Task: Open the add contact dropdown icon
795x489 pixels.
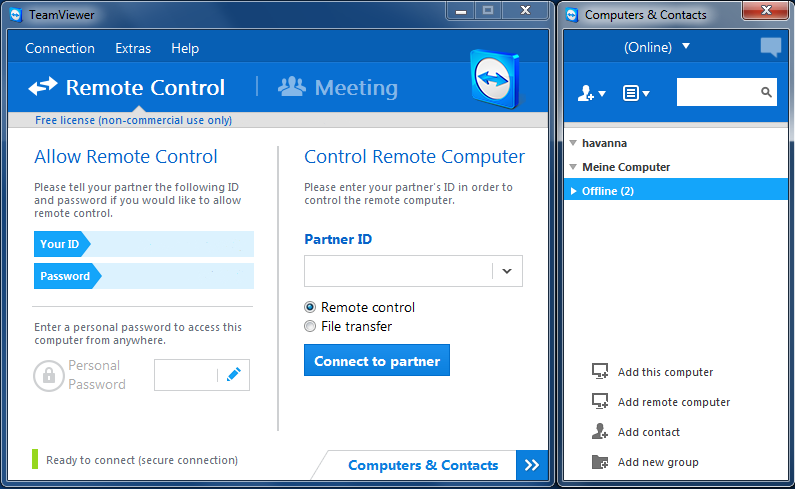Action: click(591, 93)
